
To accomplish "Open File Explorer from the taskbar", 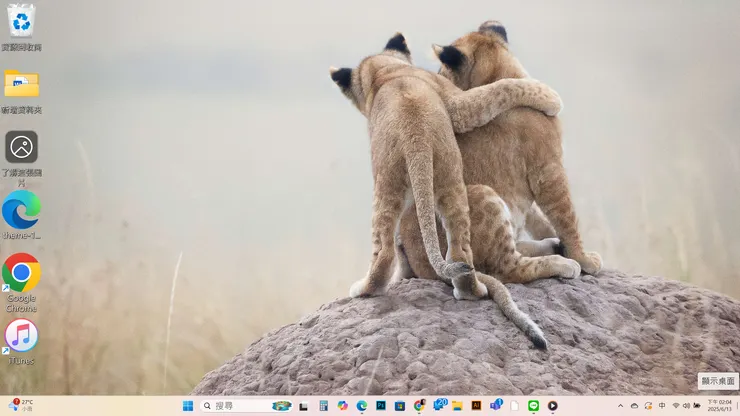I will click(457, 406).
